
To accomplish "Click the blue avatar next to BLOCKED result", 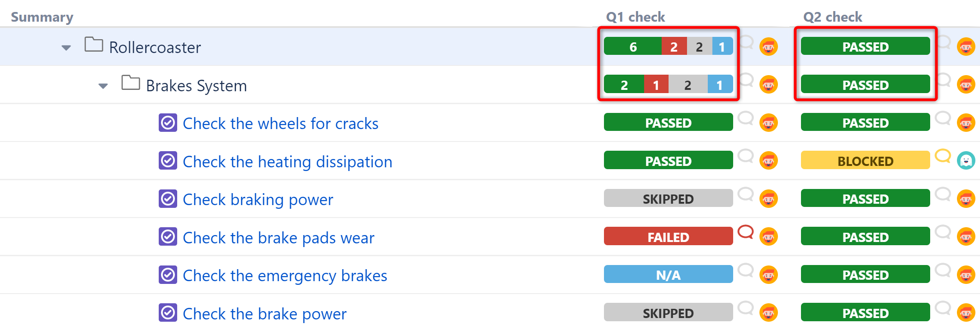I will (x=967, y=160).
